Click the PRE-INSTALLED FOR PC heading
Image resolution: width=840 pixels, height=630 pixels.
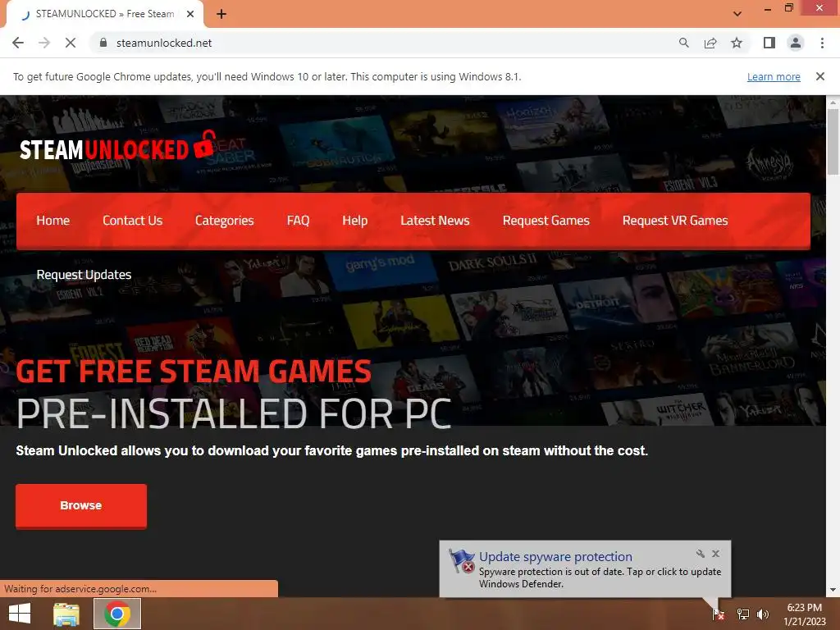(234, 413)
